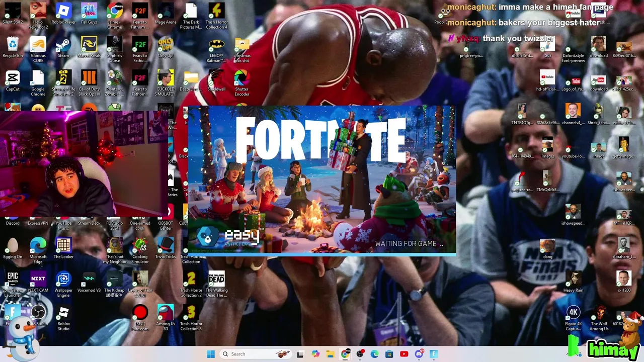This screenshot has height=362, width=644.
Task: Switch to Fortnite in the taskbar
Action: 434,354
